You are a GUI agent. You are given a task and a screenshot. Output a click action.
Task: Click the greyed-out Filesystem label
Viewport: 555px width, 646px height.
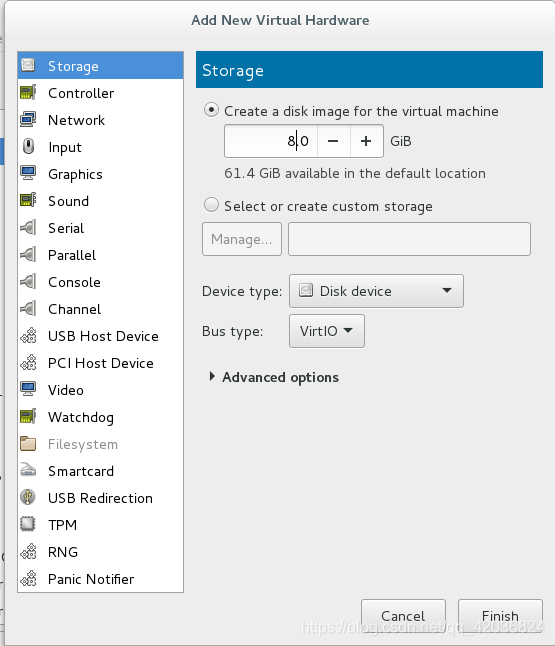(83, 444)
